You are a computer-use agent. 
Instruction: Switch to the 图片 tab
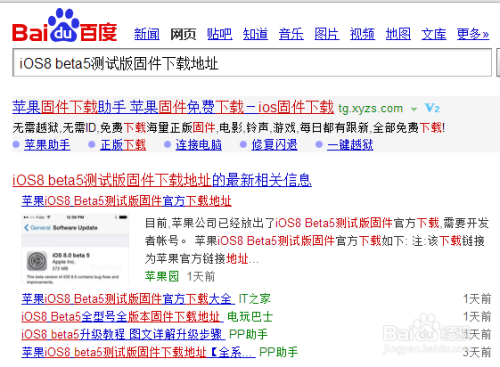pos(327,34)
